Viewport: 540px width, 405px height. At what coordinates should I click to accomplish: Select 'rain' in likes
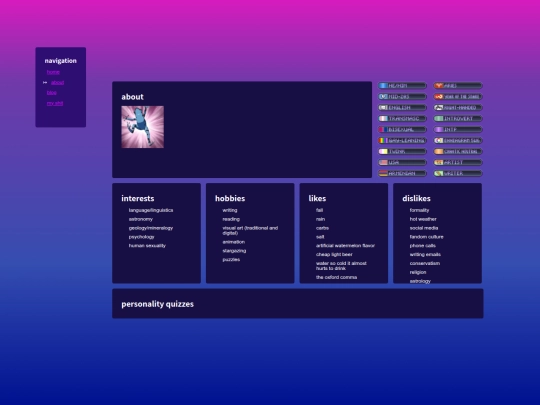tap(320, 219)
